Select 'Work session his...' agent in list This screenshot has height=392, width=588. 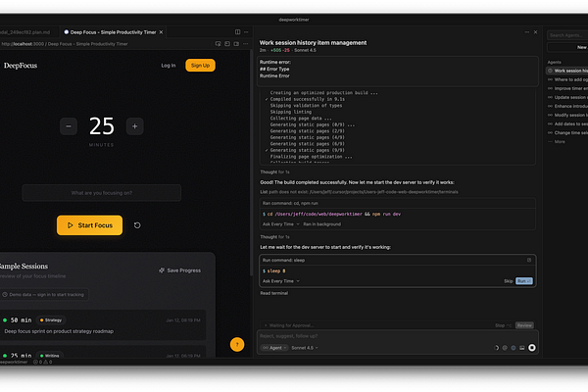(x=567, y=71)
